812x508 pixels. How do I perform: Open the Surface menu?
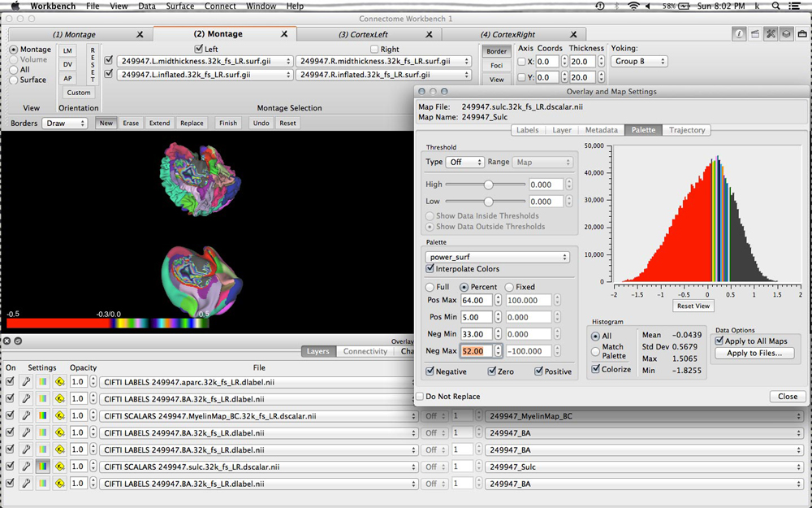point(179,7)
